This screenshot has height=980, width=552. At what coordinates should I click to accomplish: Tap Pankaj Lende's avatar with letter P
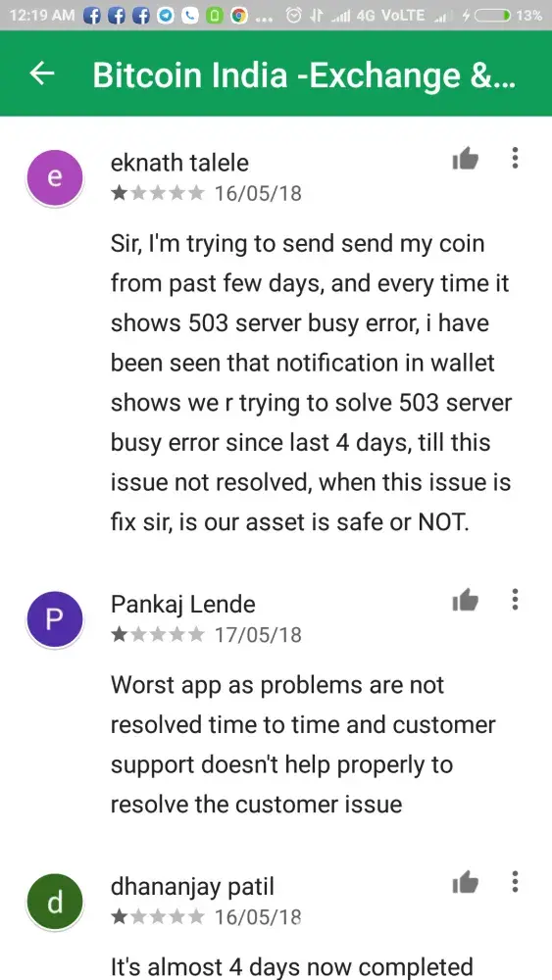54,619
